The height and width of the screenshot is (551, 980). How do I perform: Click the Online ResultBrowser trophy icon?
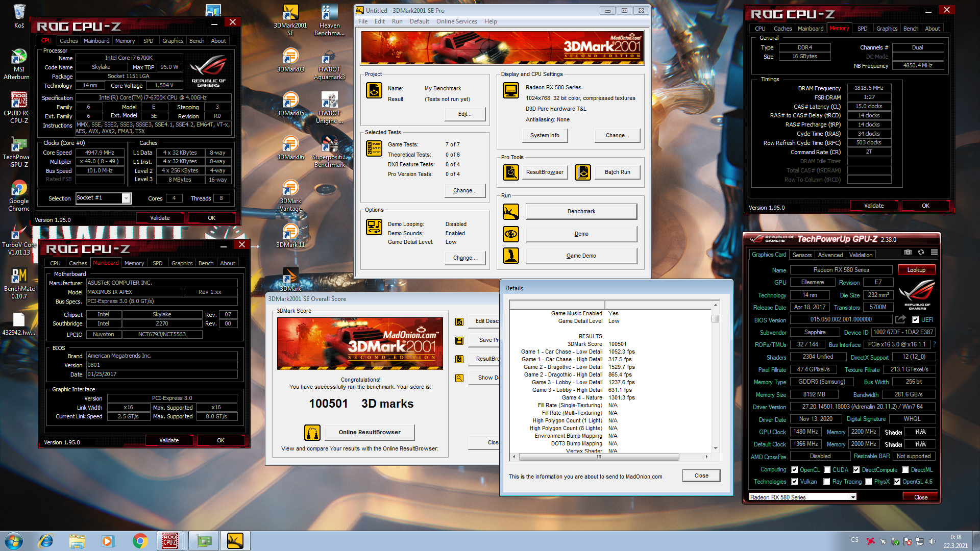pyautogui.click(x=312, y=432)
